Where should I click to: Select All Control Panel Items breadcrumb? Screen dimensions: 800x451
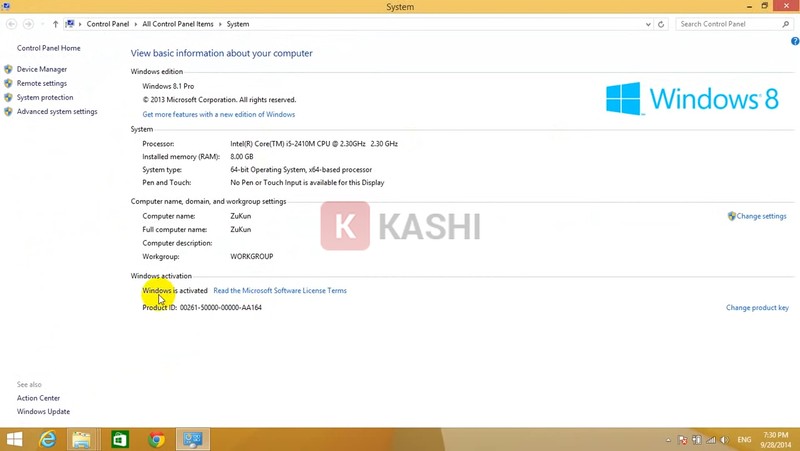click(x=178, y=24)
